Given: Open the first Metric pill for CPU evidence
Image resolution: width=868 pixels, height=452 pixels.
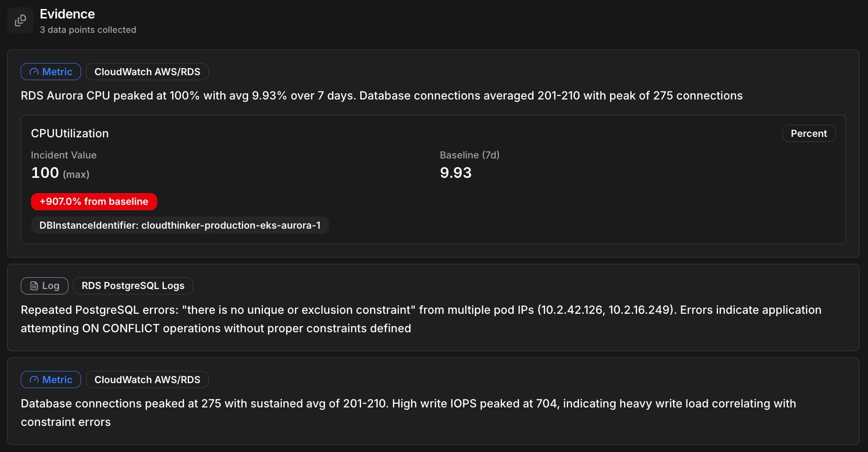Looking at the screenshot, I should (x=50, y=72).
